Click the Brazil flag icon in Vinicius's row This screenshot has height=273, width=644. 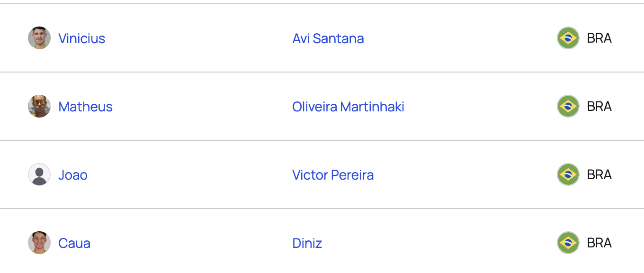568,38
